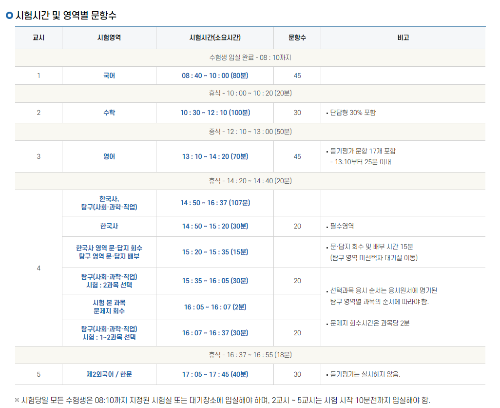Click the '시험 : 2과목 선택' subject cell
Image resolution: width=500 pixels, height=408 pixels.
click(x=109, y=281)
